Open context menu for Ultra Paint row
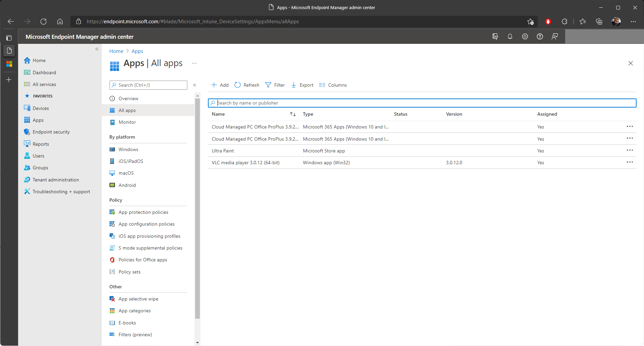Viewport: 644px width, 346px height. pos(630,150)
